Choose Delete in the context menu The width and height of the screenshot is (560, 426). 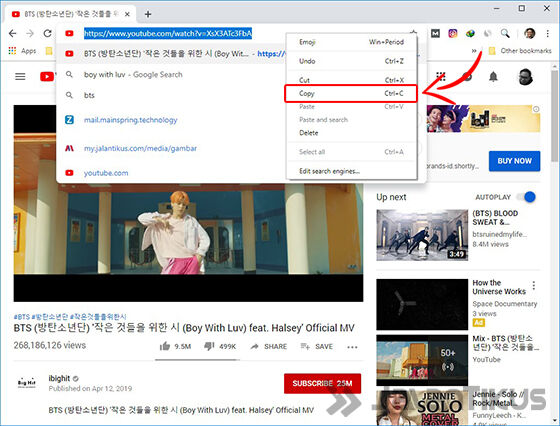tap(351, 133)
